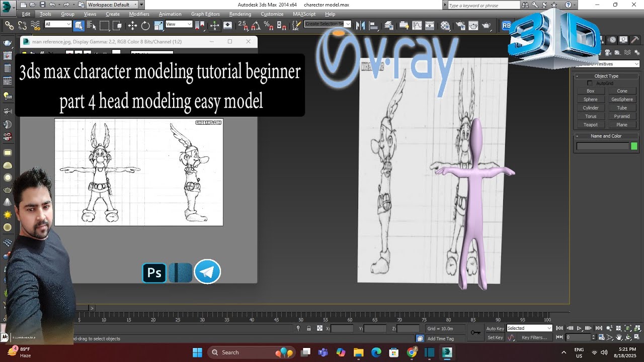Viewport: 644px width, 362px height.
Task: Open the Standard Primitives category dropdown
Action: (x=607, y=64)
